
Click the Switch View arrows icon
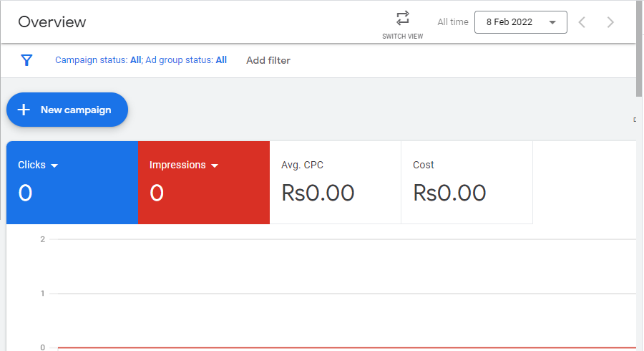(x=403, y=19)
